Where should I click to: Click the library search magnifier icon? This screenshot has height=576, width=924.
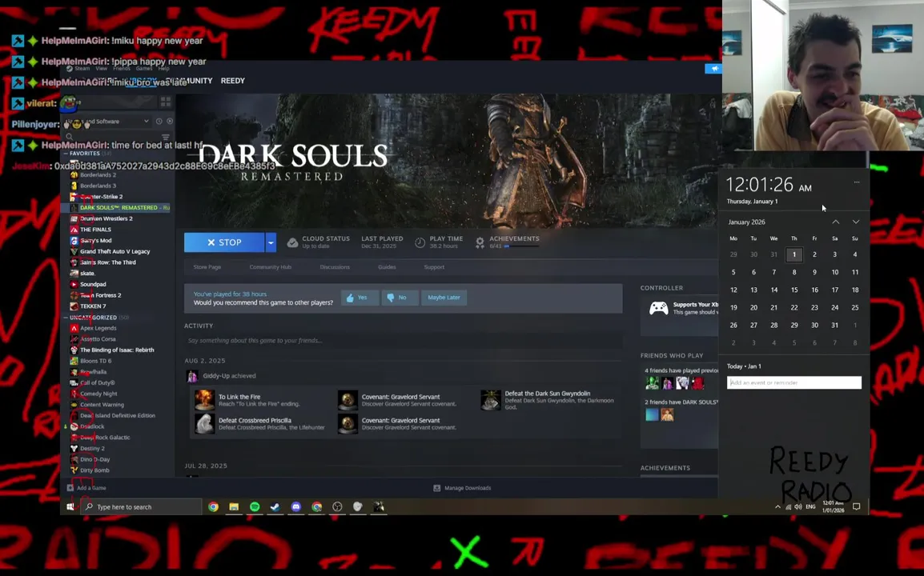coord(70,137)
